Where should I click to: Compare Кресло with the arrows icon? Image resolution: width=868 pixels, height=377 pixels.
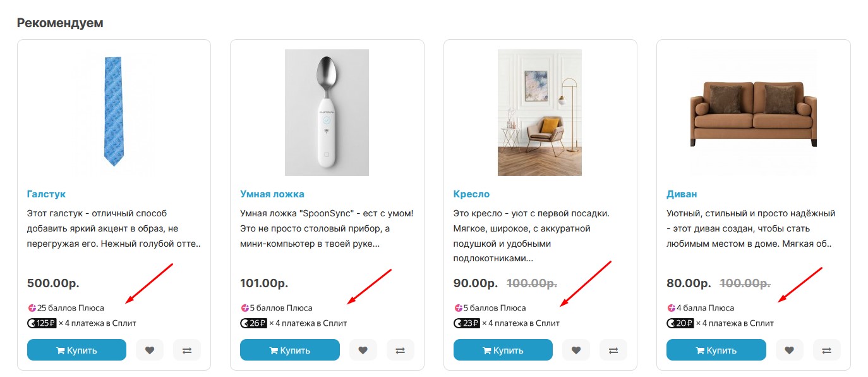(x=613, y=350)
